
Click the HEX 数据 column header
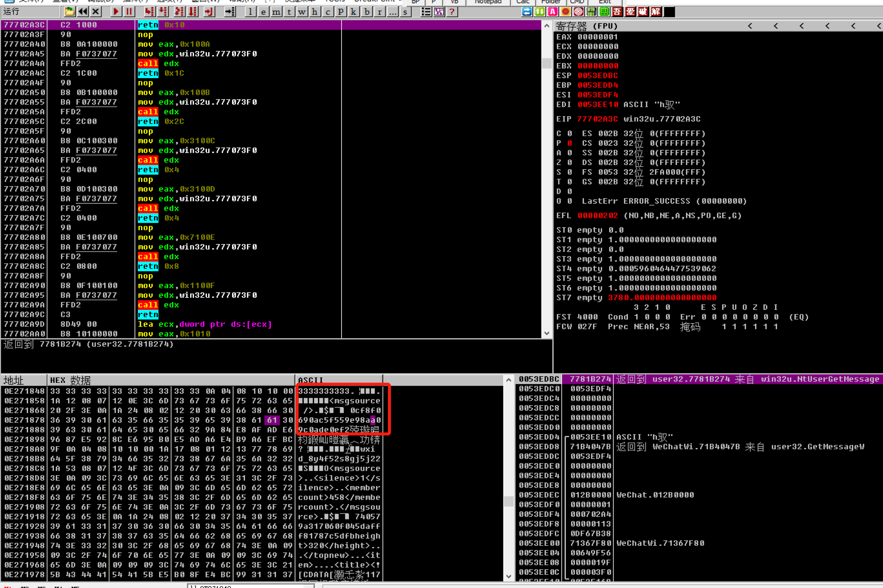point(171,380)
